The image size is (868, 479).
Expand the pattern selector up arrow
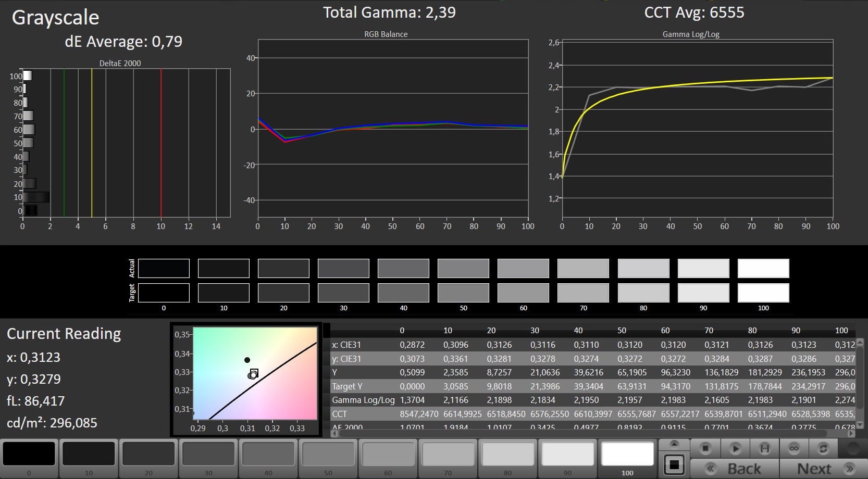point(674,444)
